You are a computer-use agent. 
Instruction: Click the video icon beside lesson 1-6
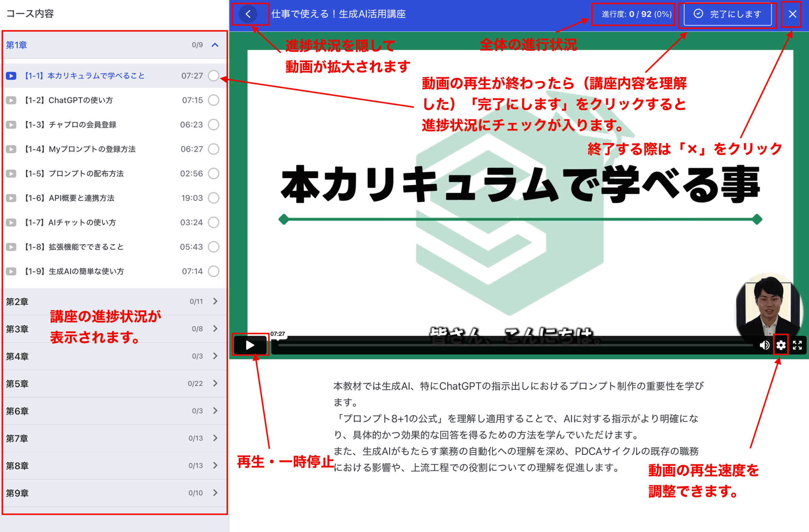11,198
